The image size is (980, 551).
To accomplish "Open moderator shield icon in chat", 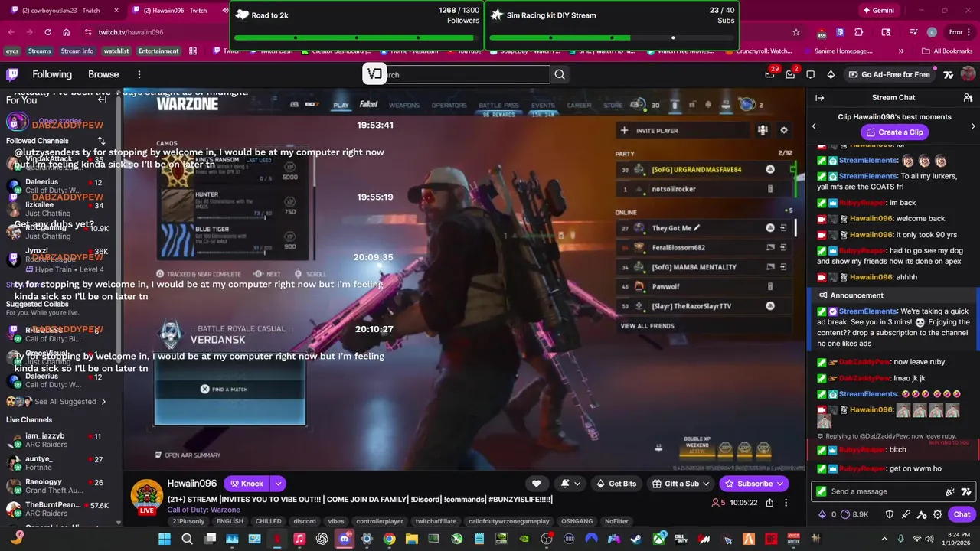I will [x=890, y=514].
